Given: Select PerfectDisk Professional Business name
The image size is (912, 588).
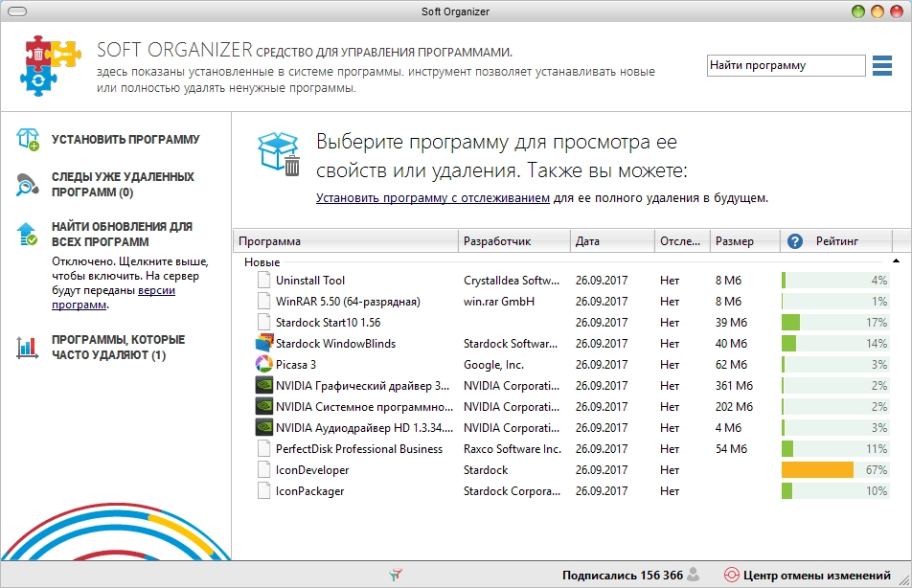Looking at the screenshot, I should (359, 448).
